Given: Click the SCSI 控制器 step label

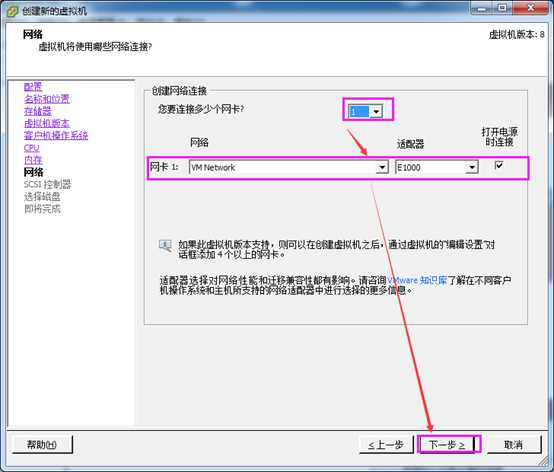Looking at the screenshot, I should pyautogui.click(x=47, y=184).
